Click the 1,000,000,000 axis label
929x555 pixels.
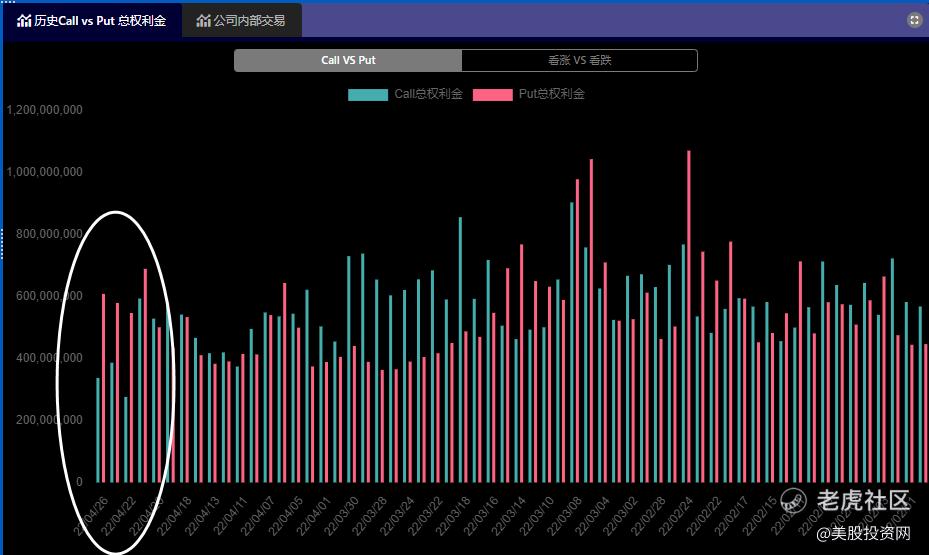point(44,172)
